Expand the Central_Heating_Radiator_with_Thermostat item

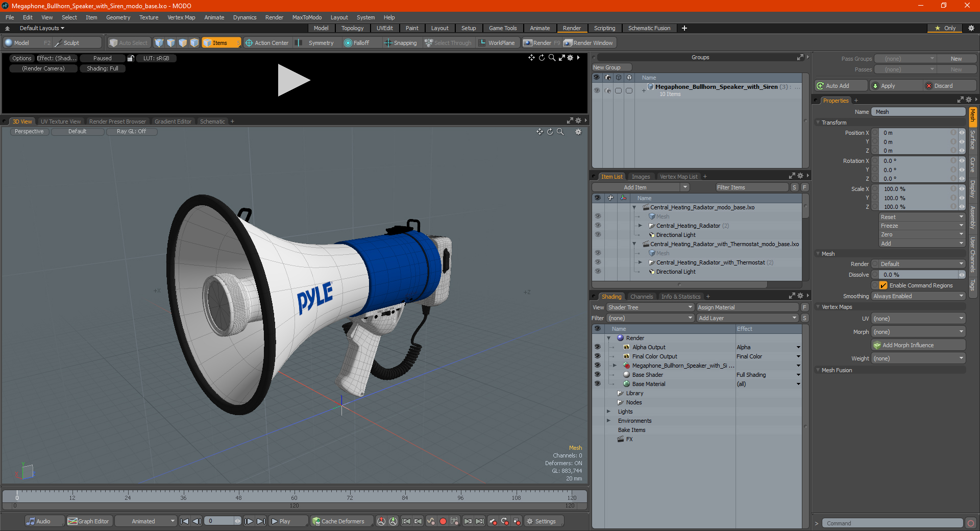click(640, 262)
